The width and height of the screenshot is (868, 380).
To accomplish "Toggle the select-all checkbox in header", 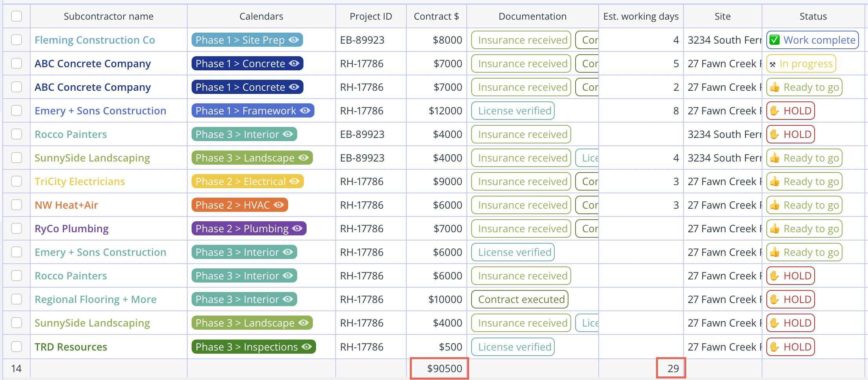I will 16,16.
